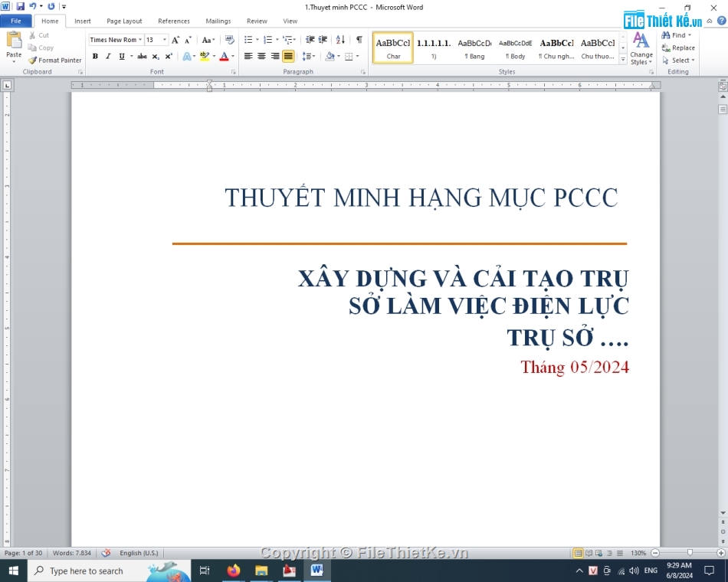Toggle Strikethrough formatting
Image resolution: width=728 pixels, height=582 pixels.
click(x=142, y=56)
